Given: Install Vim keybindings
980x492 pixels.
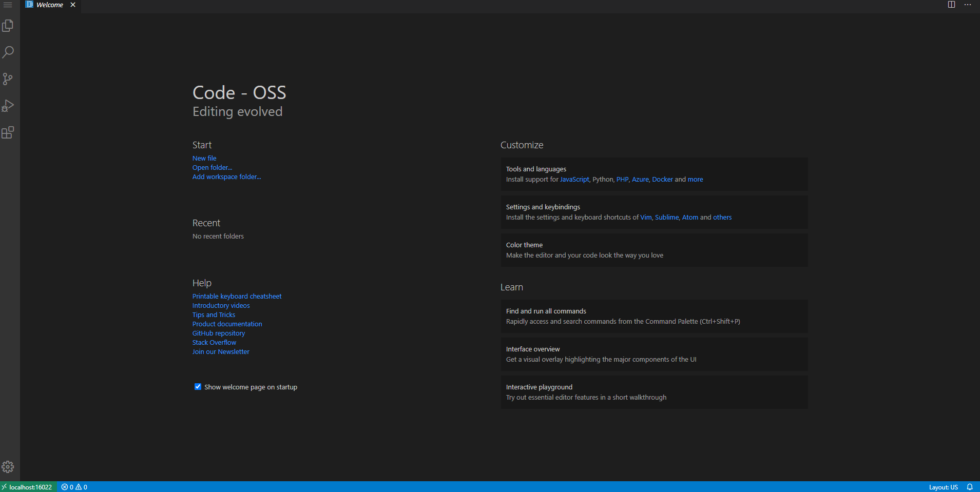Looking at the screenshot, I should (646, 218).
